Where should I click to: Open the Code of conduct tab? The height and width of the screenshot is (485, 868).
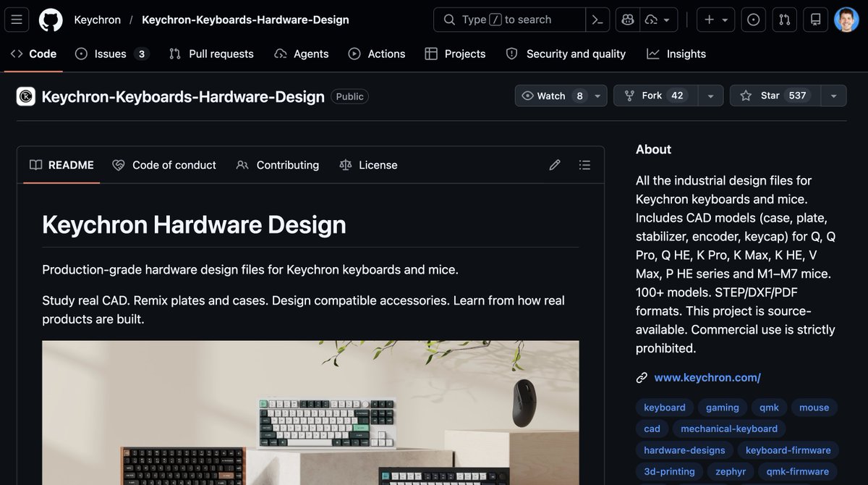coord(164,165)
